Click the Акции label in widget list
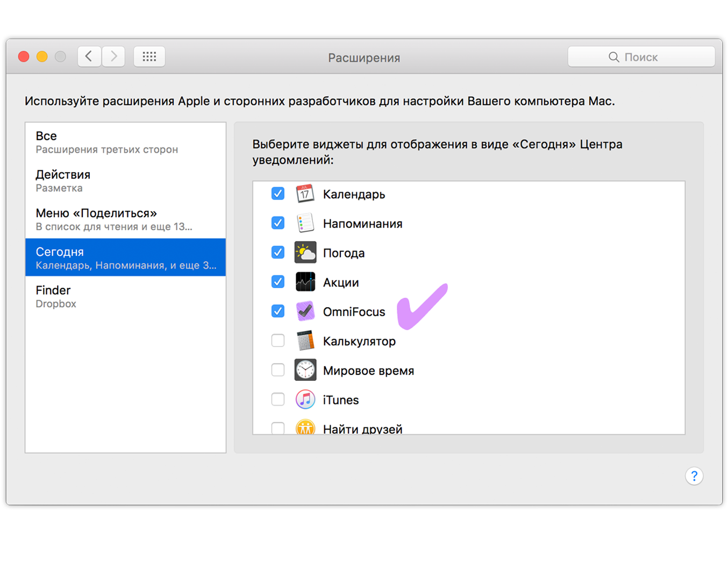Viewport: 728px width, 568px height. 341,282
